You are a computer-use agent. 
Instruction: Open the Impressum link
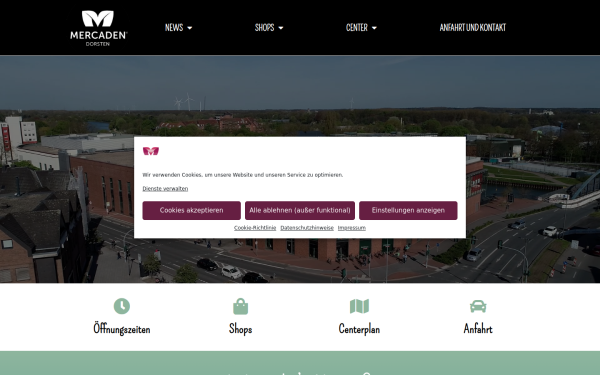point(352,228)
